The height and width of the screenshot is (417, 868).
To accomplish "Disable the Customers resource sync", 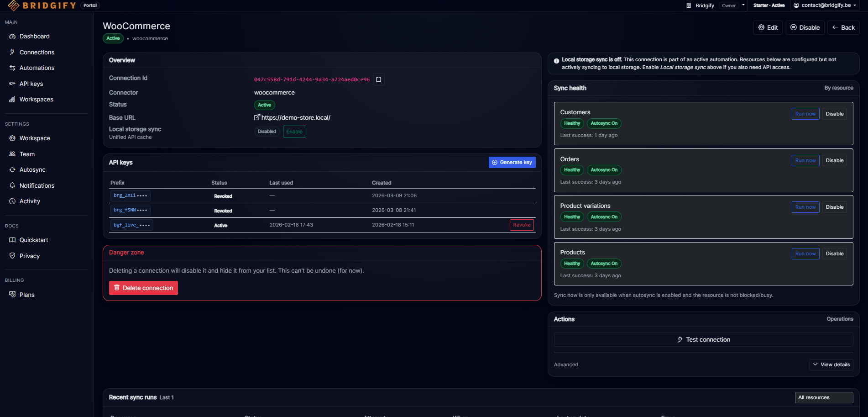I will pyautogui.click(x=834, y=114).
